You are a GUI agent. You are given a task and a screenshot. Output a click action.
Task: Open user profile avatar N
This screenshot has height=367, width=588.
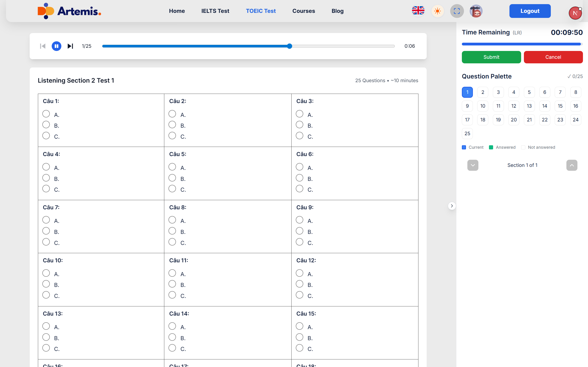point(575,13)
